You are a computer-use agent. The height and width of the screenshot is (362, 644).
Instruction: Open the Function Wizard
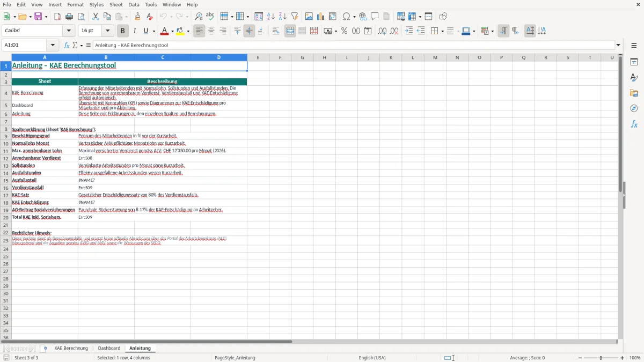coord(67,46)
